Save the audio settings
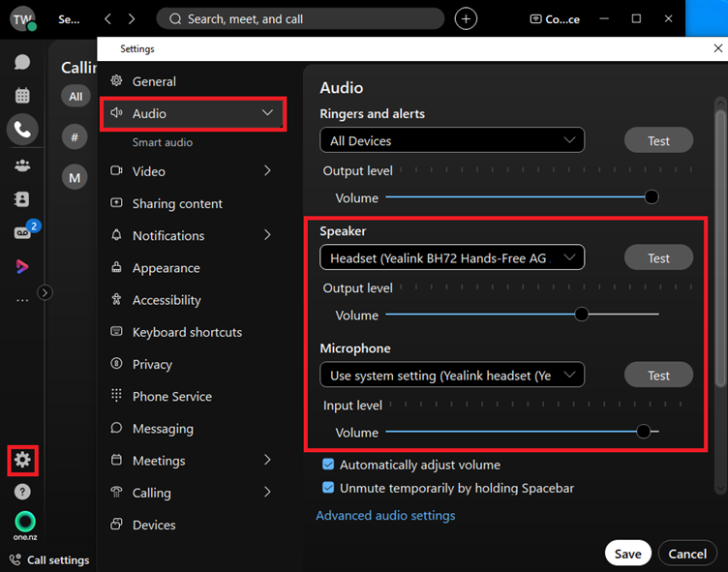The width and height of the screenshot is (728, 572). click(x=627, y=554)
